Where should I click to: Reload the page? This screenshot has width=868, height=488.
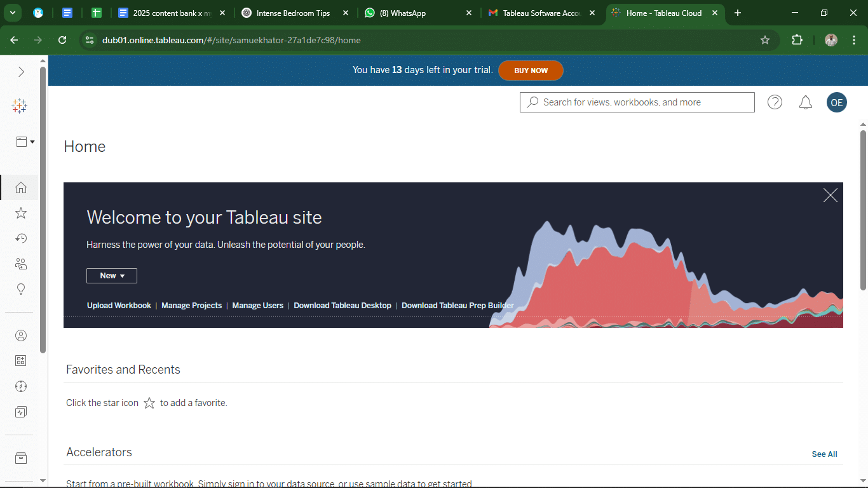tap(62, 40)
